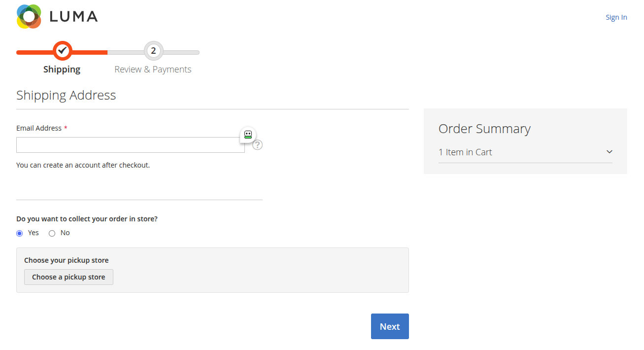Viewport: 644px width, 350px height.
Task: Expand cart items with the chevron arrow
Action: pos(609,152)
